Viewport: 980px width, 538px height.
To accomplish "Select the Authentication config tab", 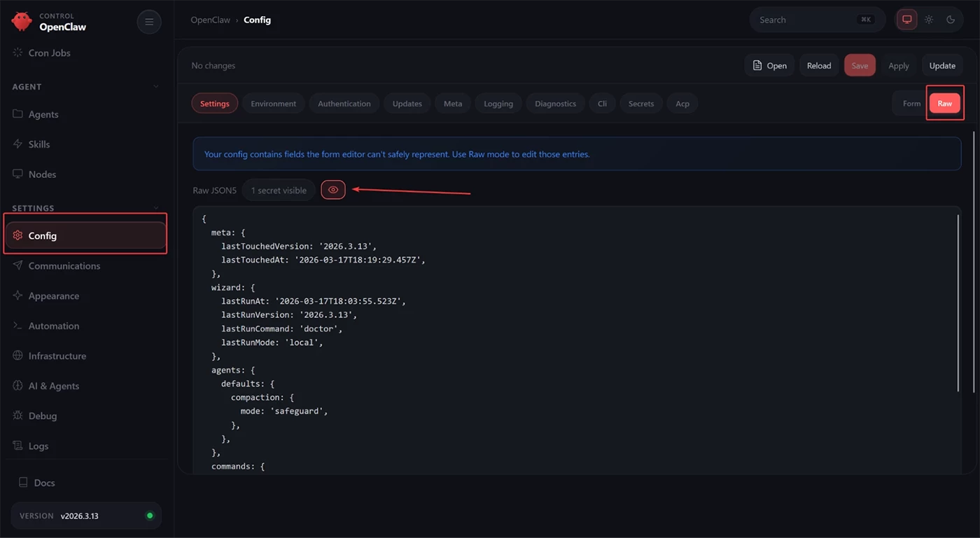I will [344, 104].
